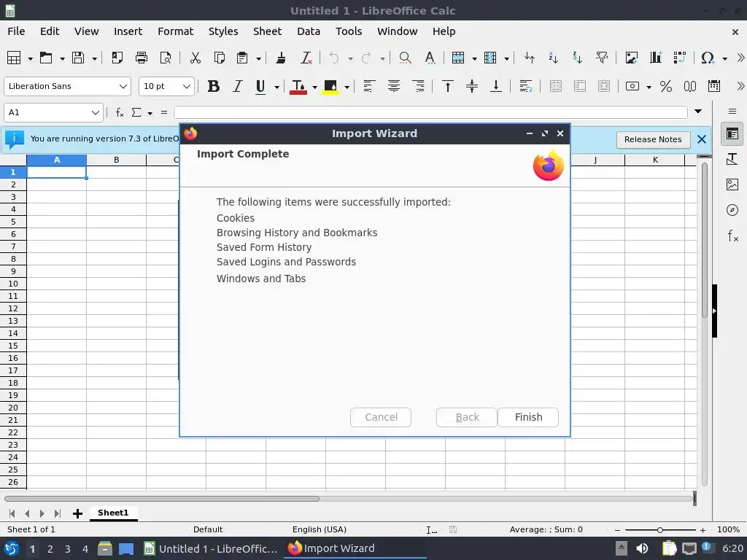The width and height of the screenshot is (747, 560).
Task: Click the Print icon
Action: click(142, 58)
